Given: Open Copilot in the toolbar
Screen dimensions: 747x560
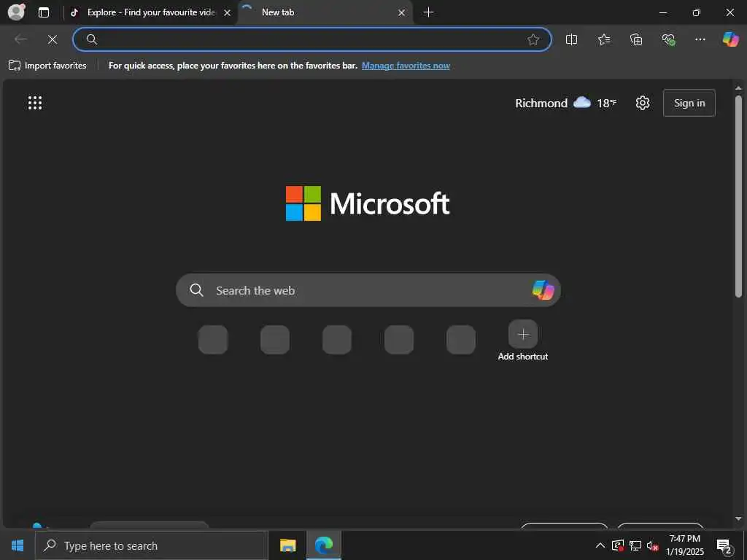Looking at the screenshot, I should click(x=730, y=39).
